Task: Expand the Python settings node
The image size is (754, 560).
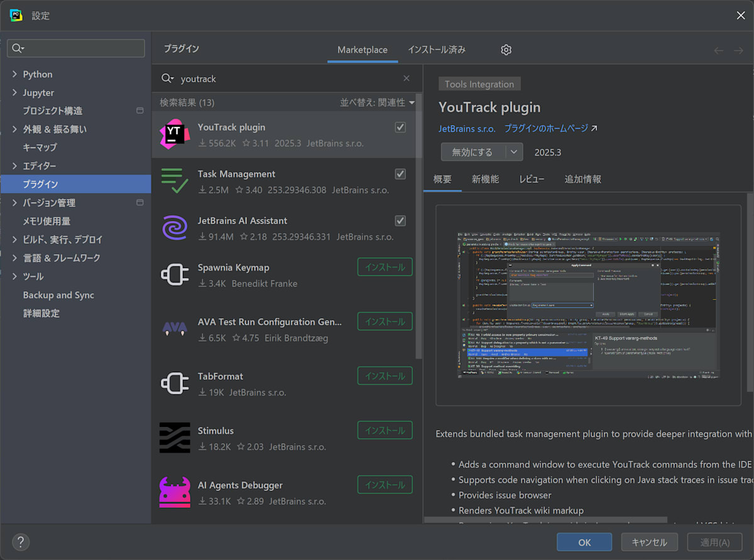Action: [x=14, y=74]
